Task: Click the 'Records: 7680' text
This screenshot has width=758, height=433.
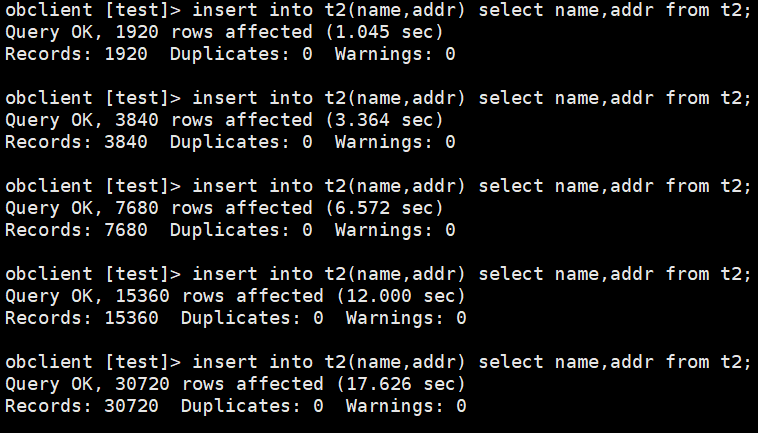Action: pos(76,230)
